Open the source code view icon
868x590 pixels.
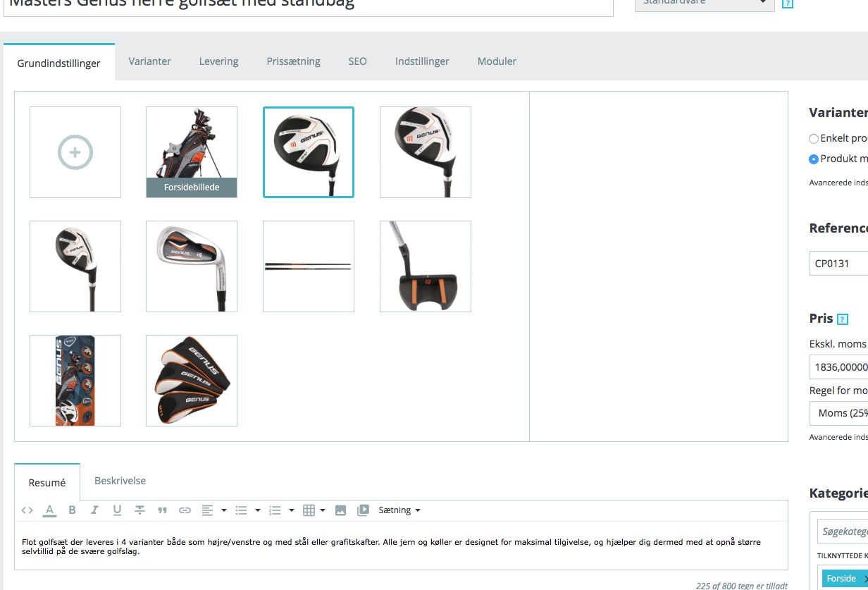(x=27, y=510)
